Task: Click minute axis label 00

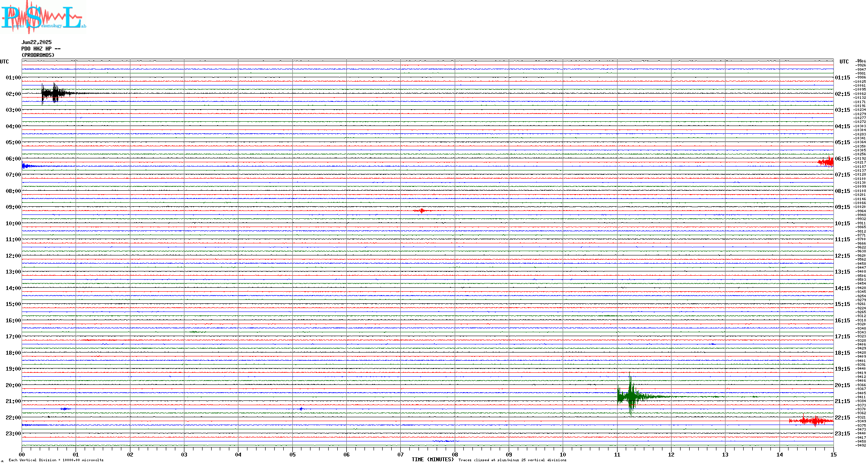Action: [x=22, y=454]
